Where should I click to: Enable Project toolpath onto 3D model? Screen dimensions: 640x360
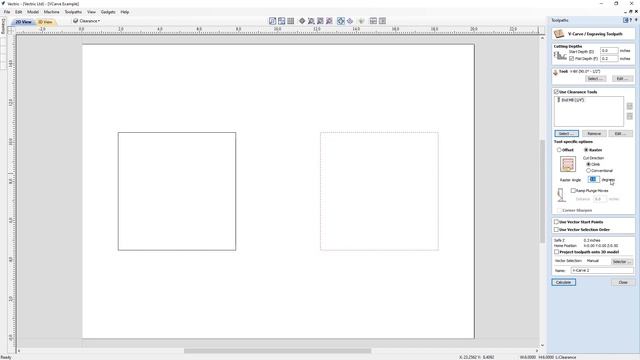(x=556, y=252)
